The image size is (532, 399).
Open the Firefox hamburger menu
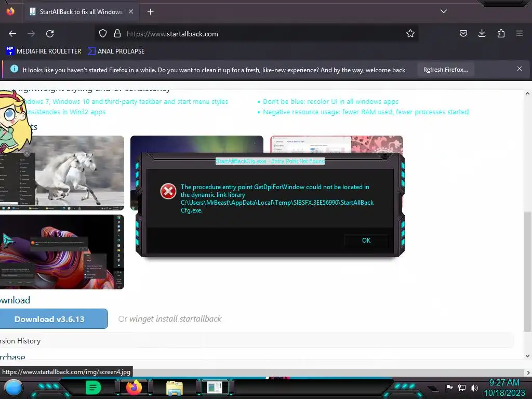click(520, 33)
